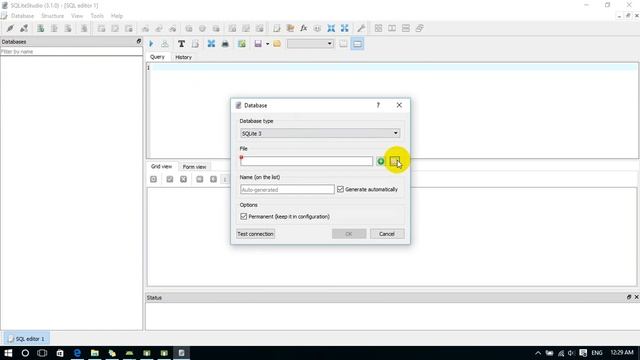This screenshot has height=360, width=640.
Task: Add a database using green toolbar icon
Action: point(40,28)
